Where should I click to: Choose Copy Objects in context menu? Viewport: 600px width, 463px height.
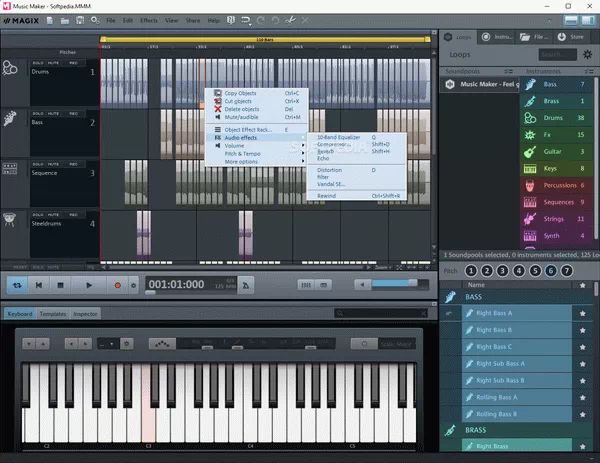[x=256, y=93]
